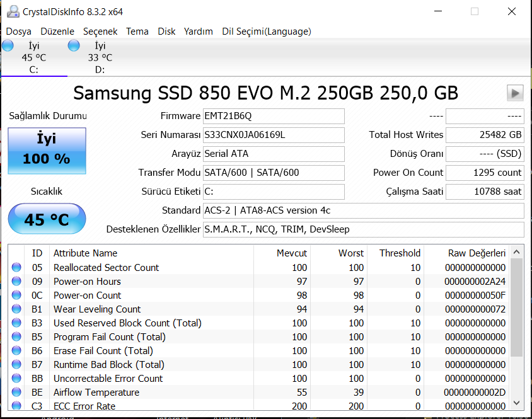
Task: Open the Disk menu
Action: [x=166, y=32]
